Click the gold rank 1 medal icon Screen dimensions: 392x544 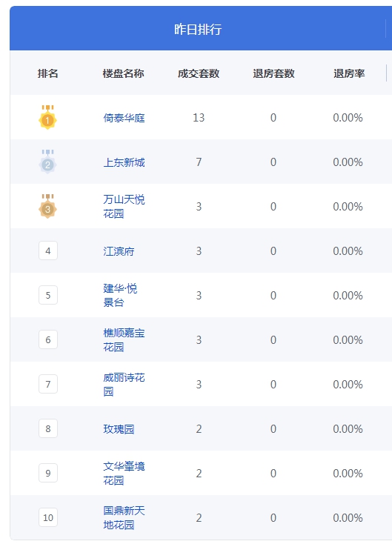(x=47, y=117)
